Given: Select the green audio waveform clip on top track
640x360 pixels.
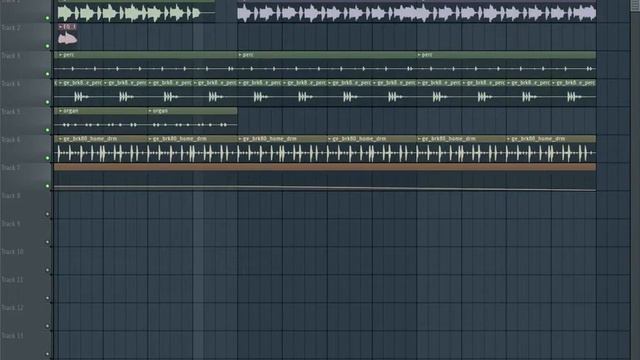Looking at the screenshot, I should coord(135,12).
